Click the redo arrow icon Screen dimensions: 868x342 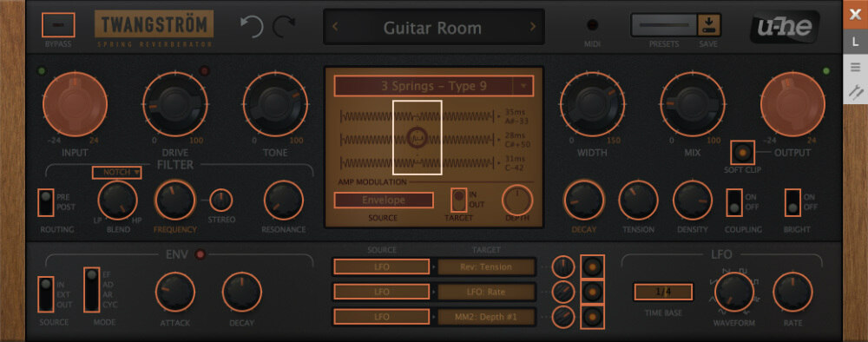click(284, 26)
